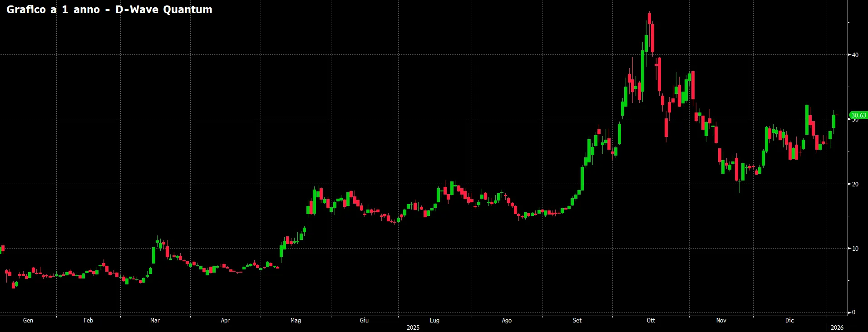Select the 'Ago' month label

pos(507,320)
